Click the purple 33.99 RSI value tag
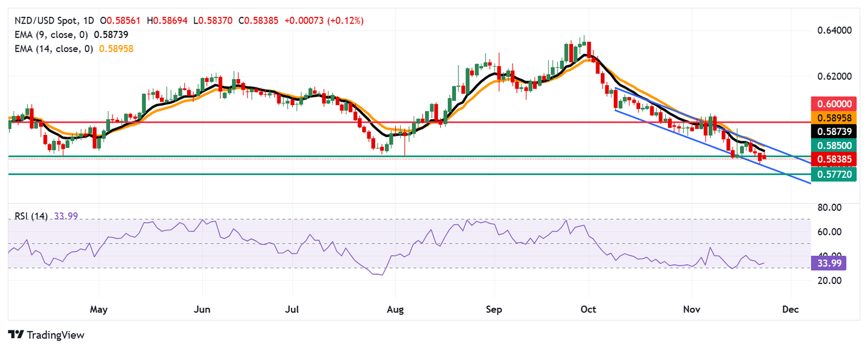Image resolution: width=868 pixels, height=349 pixels. (x=827, y=263)
